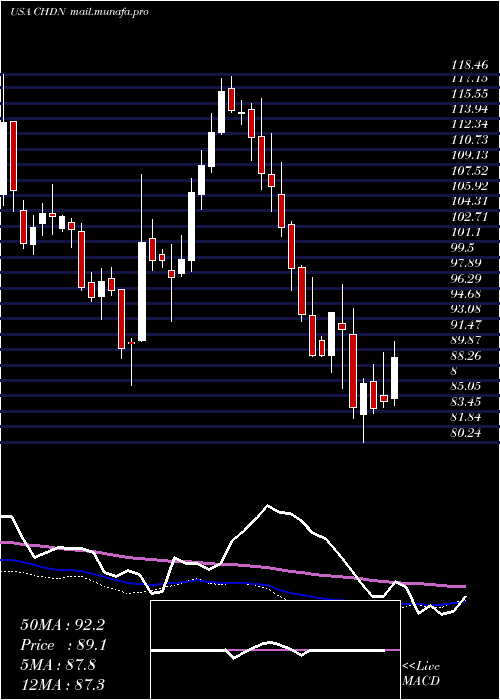The image size is (500, 700).
Task: Select the 118.46 price axis label
Action: tap(469, 65)
